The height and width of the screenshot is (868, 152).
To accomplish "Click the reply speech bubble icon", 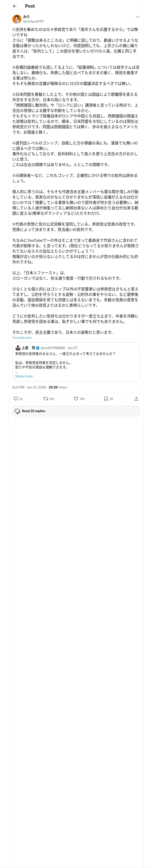I will click(x=16, y=399).
